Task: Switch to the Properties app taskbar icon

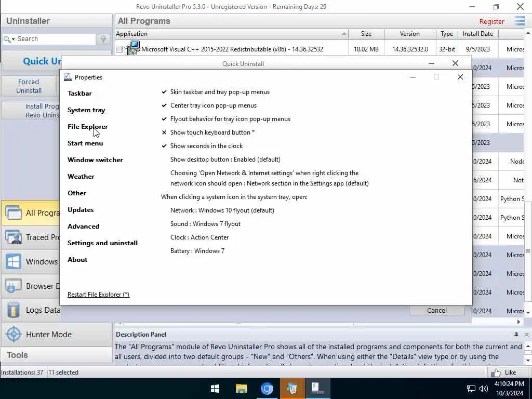Action: point(317,389)
